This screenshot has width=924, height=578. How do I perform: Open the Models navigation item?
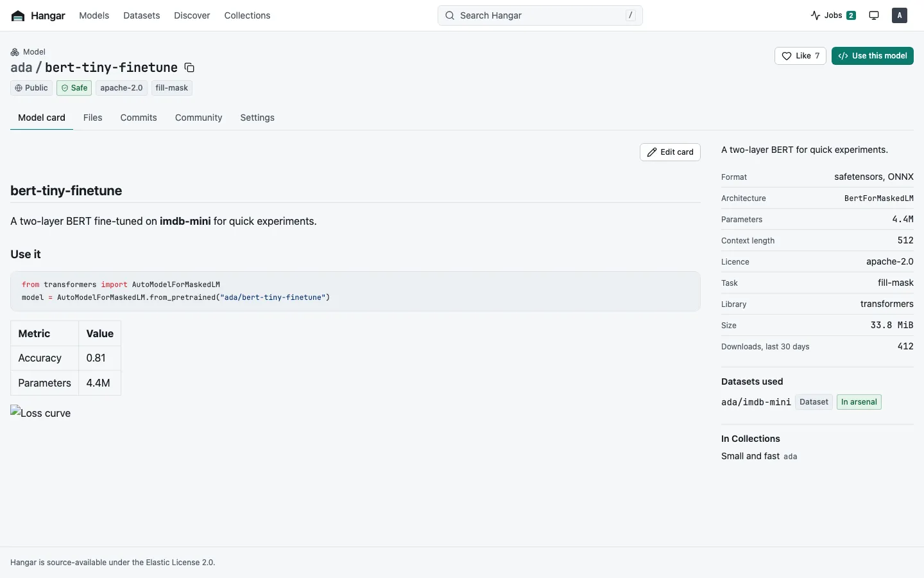(x=94, y=15)
